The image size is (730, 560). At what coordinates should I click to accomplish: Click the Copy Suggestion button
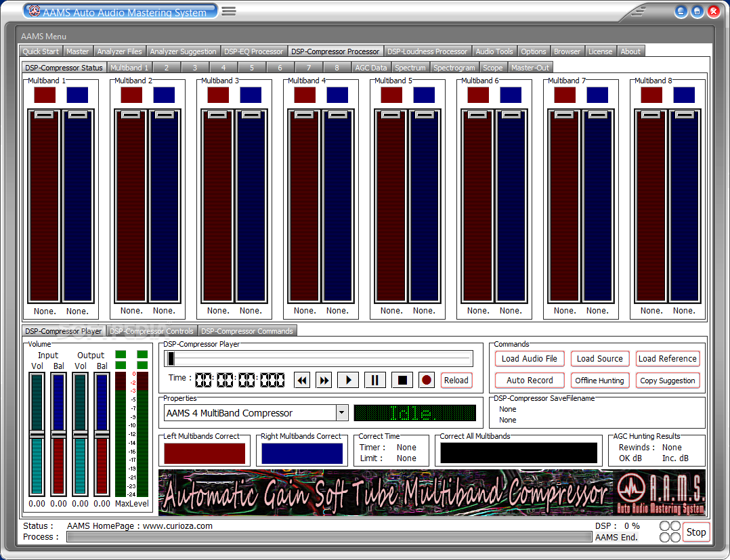coord(667,381)
